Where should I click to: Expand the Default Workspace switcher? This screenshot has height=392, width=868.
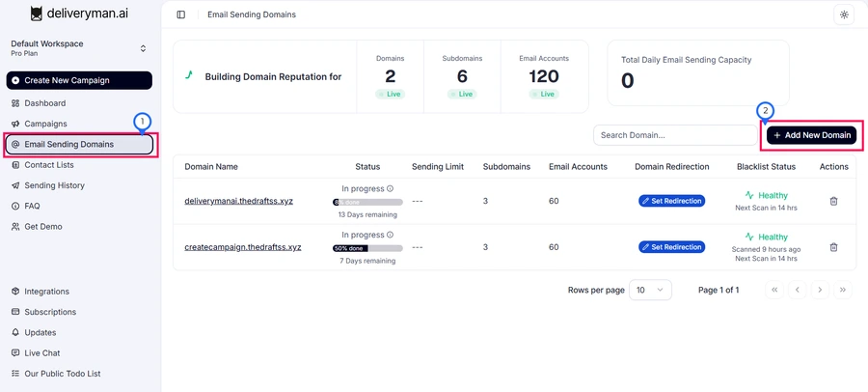[x=143, y=48]
